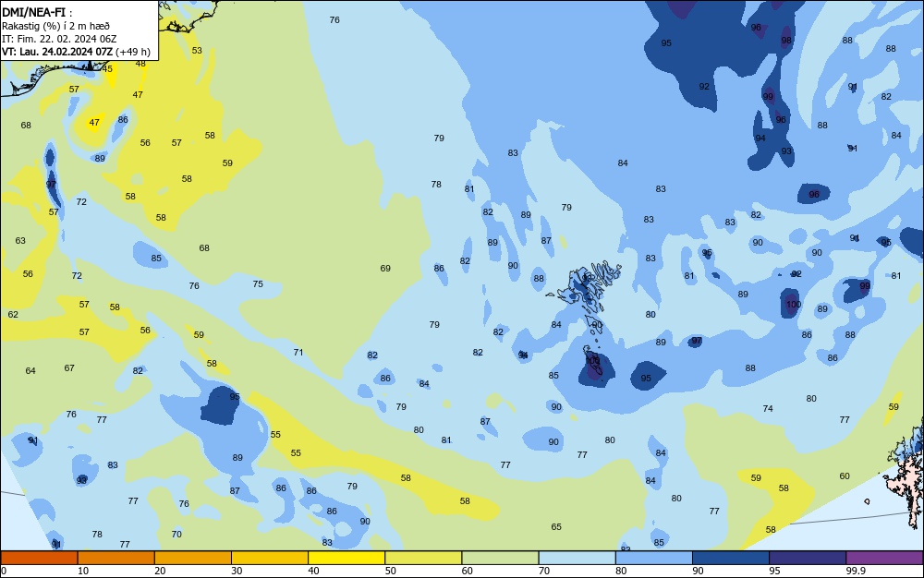Click the 'IT: Fim. 22. 02. 2024 06Z' line
Screen dimensions: 924x578
59,39
